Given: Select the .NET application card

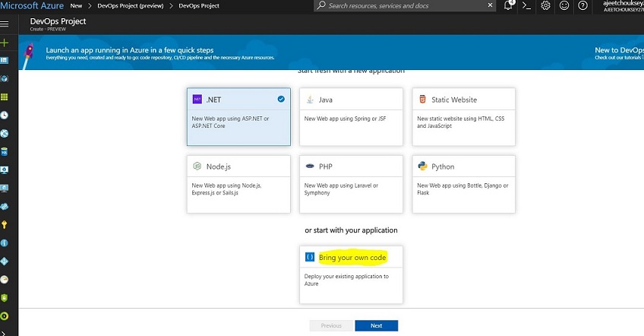Looking at the screenshot, I should tap(238, 116).
